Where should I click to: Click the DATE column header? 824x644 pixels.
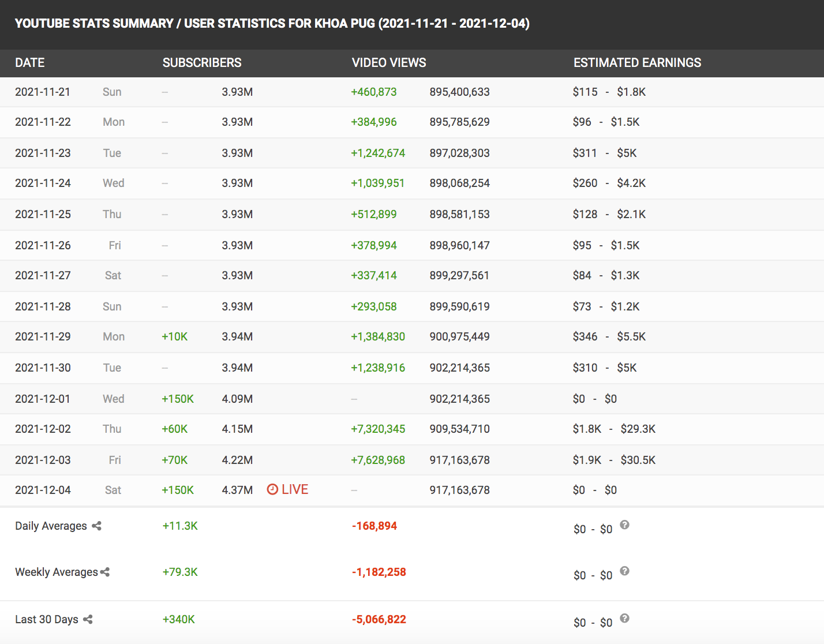pyautogui.click(x=30, y=63)
